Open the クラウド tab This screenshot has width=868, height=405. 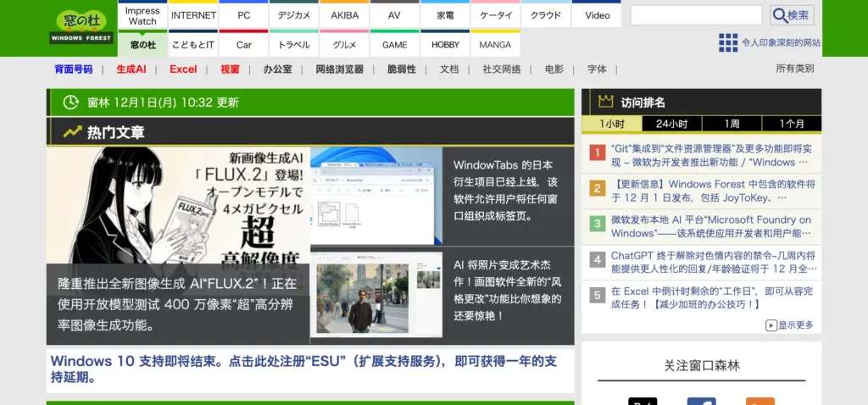tap(546, 15)
